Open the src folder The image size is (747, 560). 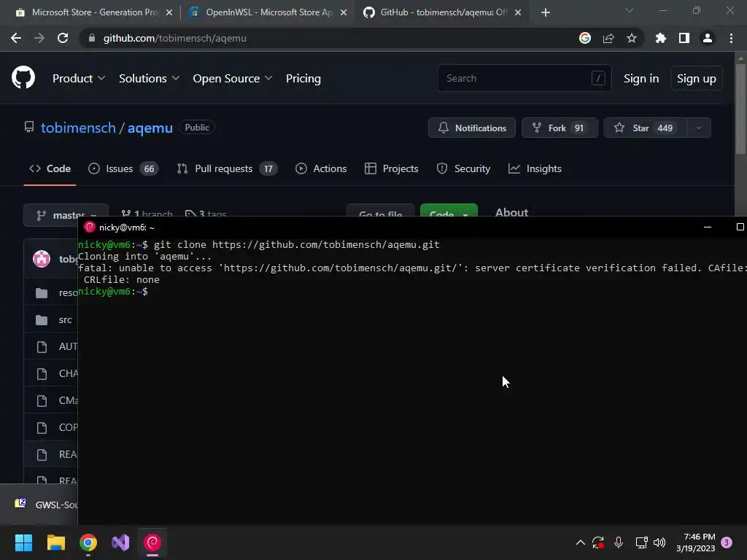click(65, 320)
